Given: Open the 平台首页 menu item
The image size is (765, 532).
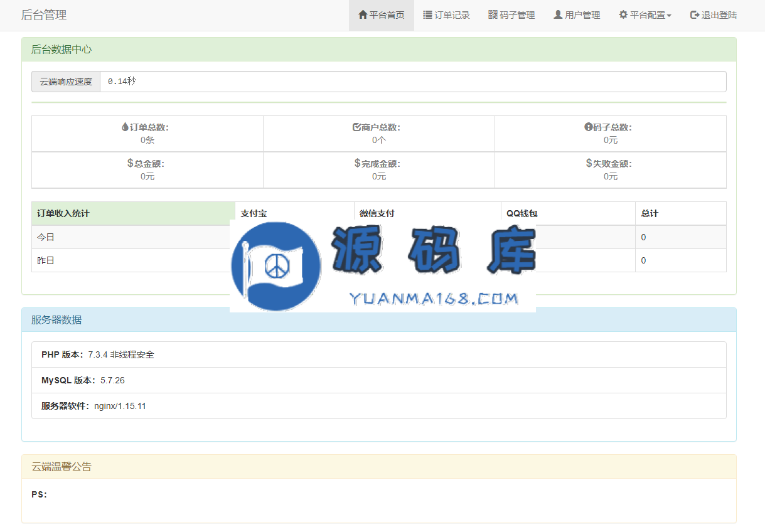Looking at the screenshot, I should point(382,15).
